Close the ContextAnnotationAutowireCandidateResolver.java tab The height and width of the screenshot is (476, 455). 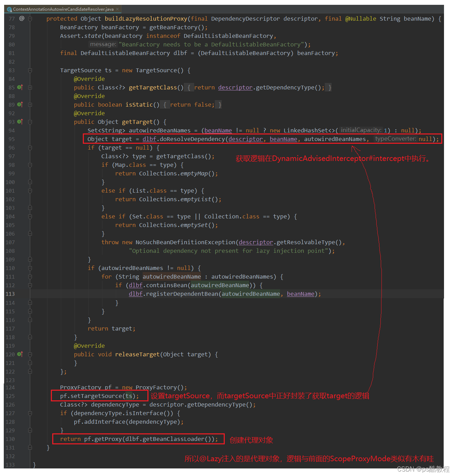118,9
